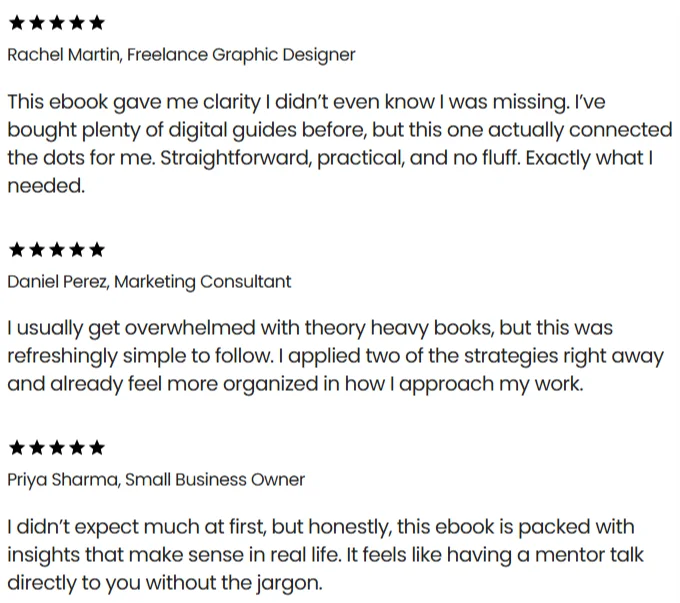Click the review beginning "I usually get overwhelmed"
Image resolution: width=680 pixels, height=603 pixels.
click(335, 356)
